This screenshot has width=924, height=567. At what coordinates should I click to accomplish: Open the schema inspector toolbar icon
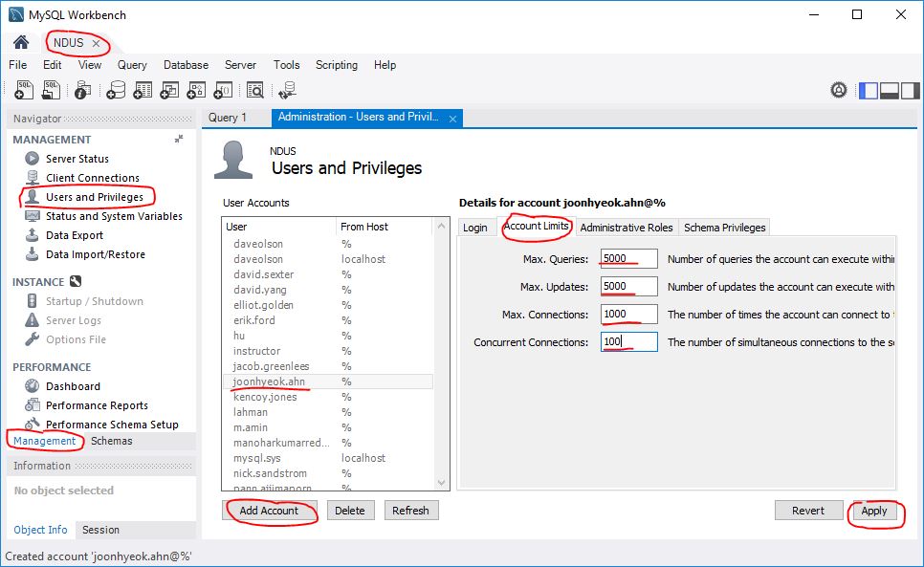(83, 90)
